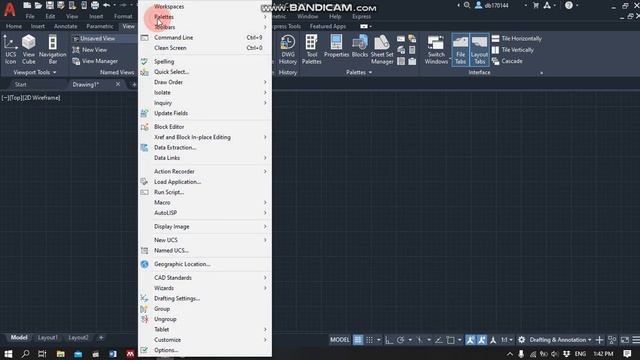Toggle File Tabs button
Viewport: 640px width, 360px height.
(460, 49)
